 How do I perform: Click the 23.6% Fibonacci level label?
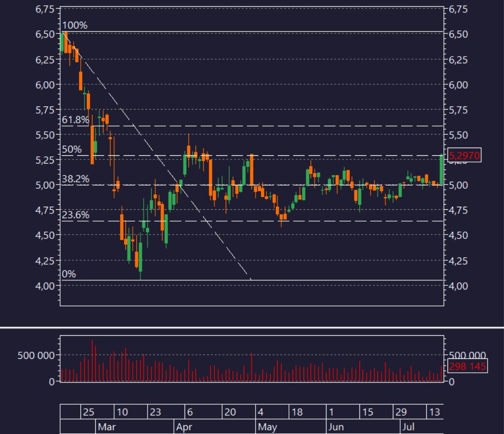[x=75, y=215]
